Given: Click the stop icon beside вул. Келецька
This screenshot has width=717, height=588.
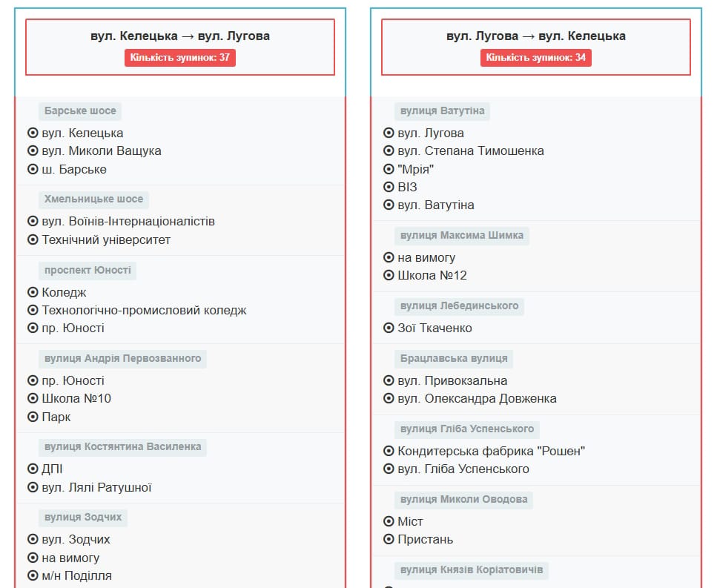Looking at the screenshot, I should click(33, 133).
